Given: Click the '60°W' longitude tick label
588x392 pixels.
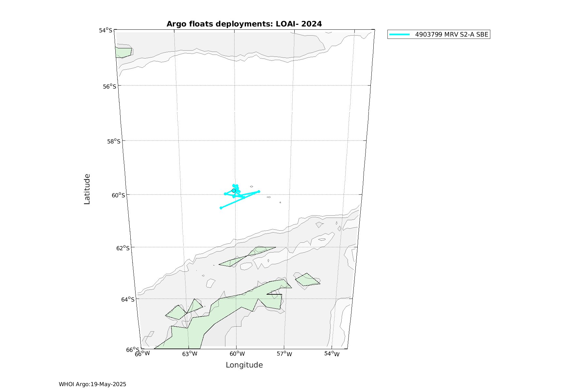Looking at the screenshot, I should pyautogui.click(x=237, y=354).
